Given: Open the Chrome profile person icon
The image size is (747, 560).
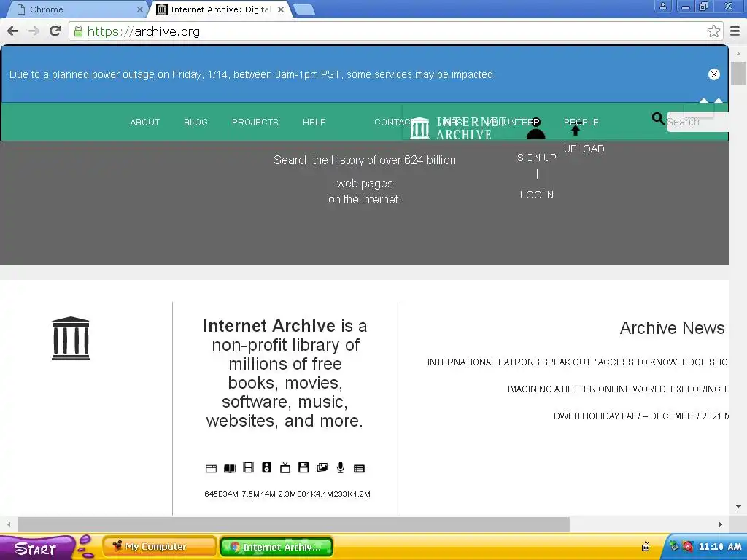Looking at the screenshot, I should pos(662,6).
